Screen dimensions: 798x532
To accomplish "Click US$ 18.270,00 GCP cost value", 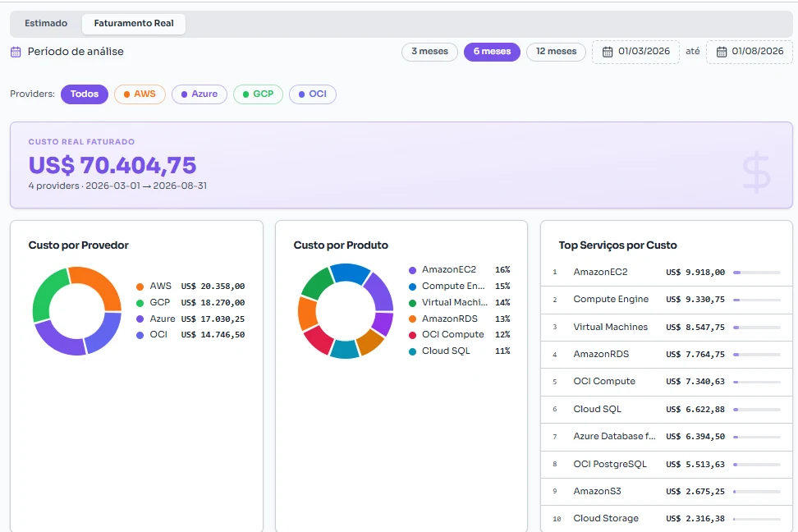I will pos(213,303).
